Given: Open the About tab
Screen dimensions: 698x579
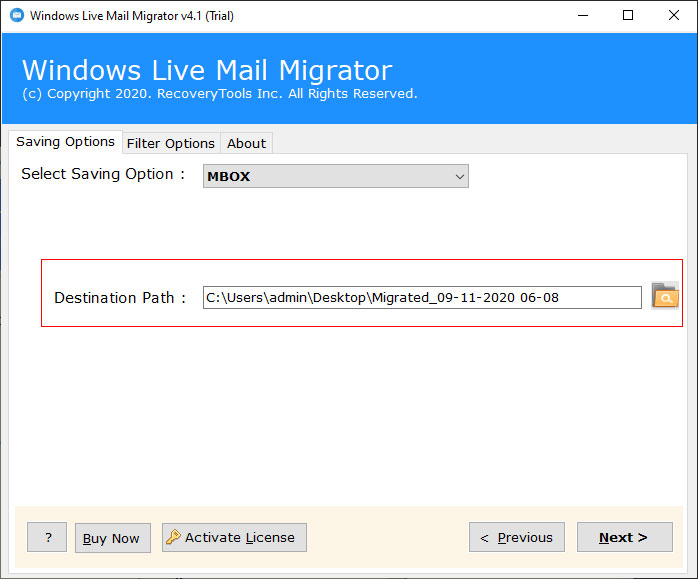Looking at the screenshot, I should [x=247, y=143].
